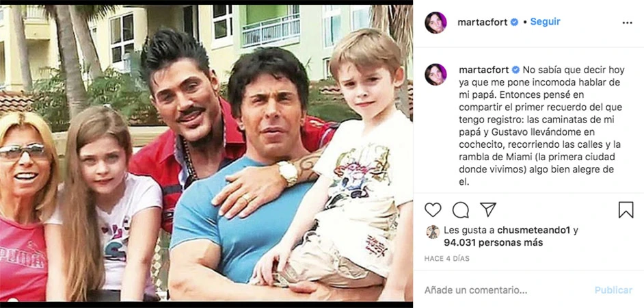644x308 pixels.
Task: Open comments via speech bubble icon
Action: tap(460, 209)
